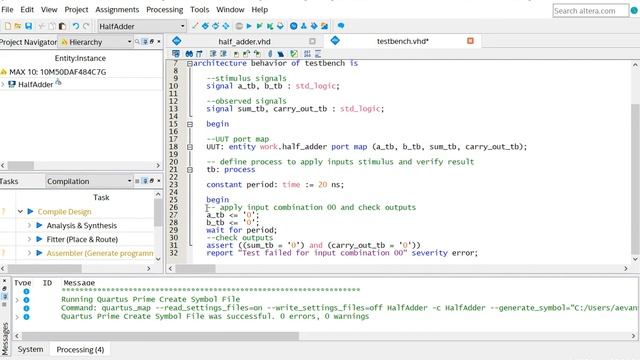Run the Analysis & Synthesis task

[39, 225]
